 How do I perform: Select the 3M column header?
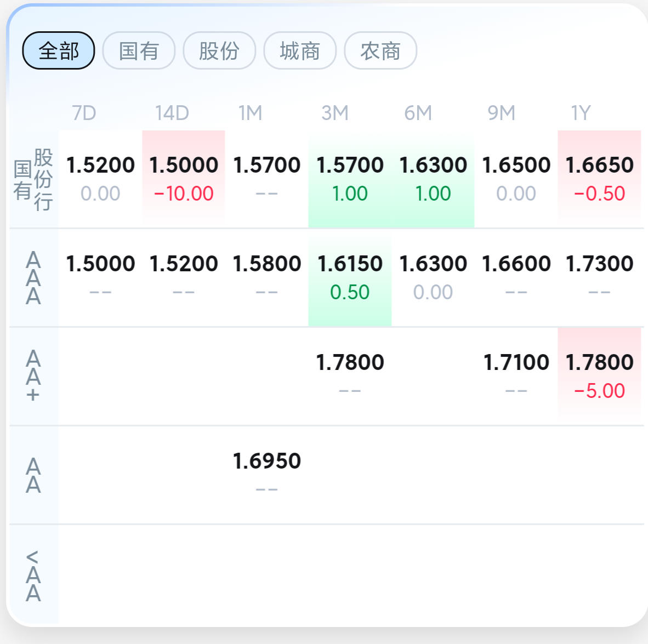[x=335, y=113]
